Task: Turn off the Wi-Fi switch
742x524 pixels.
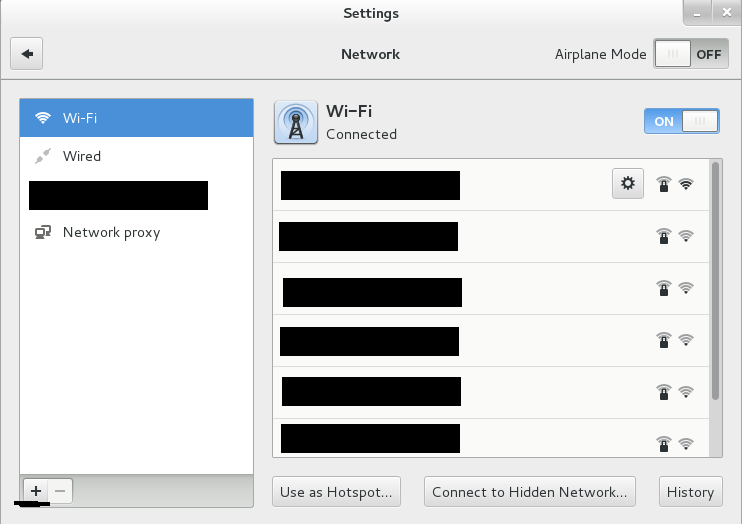Action: click(x=682, y=121)
